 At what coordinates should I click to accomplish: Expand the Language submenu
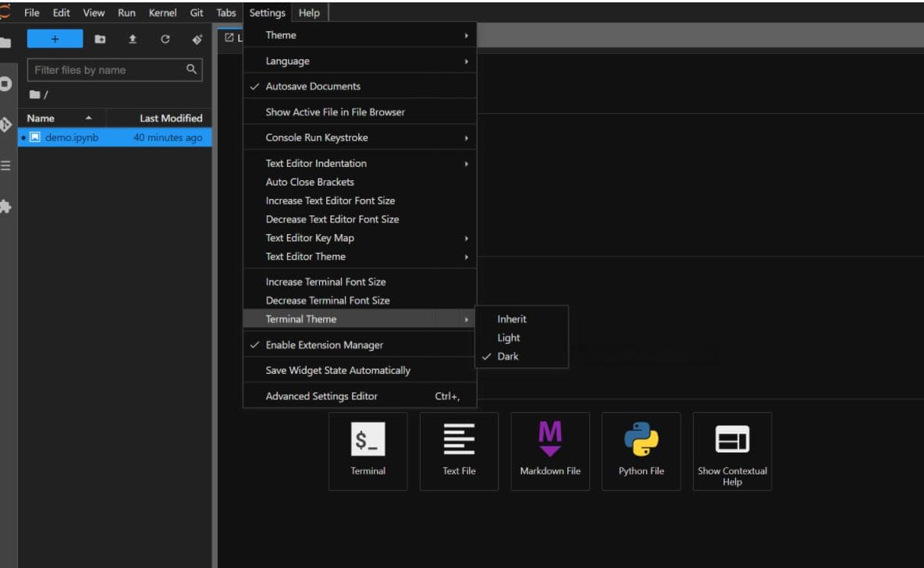tap(360, 62)
